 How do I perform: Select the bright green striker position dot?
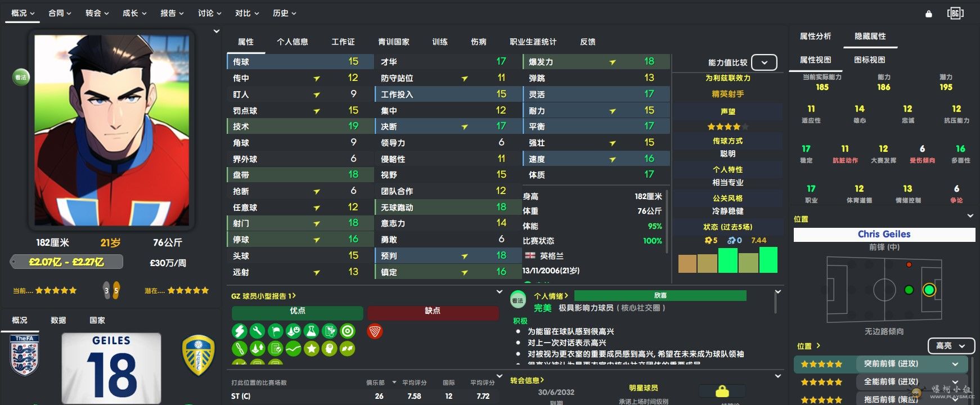[x=929, y=290]
